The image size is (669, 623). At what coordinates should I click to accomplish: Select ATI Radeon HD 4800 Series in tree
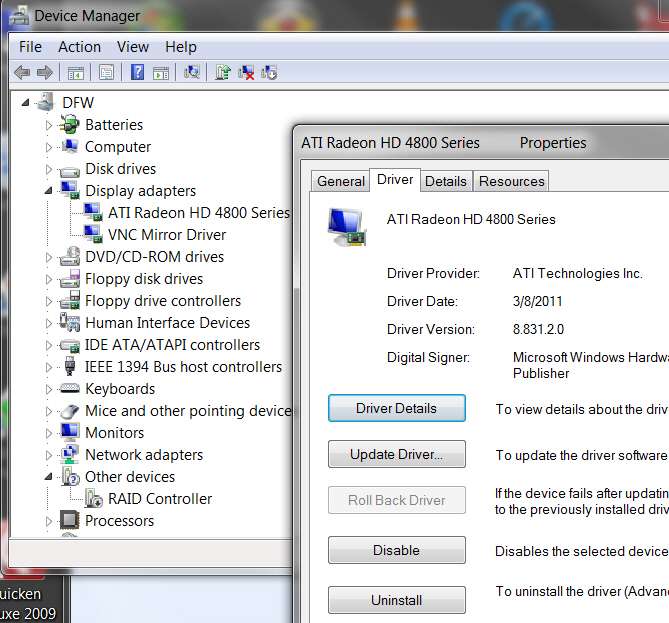[x=198, y=213]
